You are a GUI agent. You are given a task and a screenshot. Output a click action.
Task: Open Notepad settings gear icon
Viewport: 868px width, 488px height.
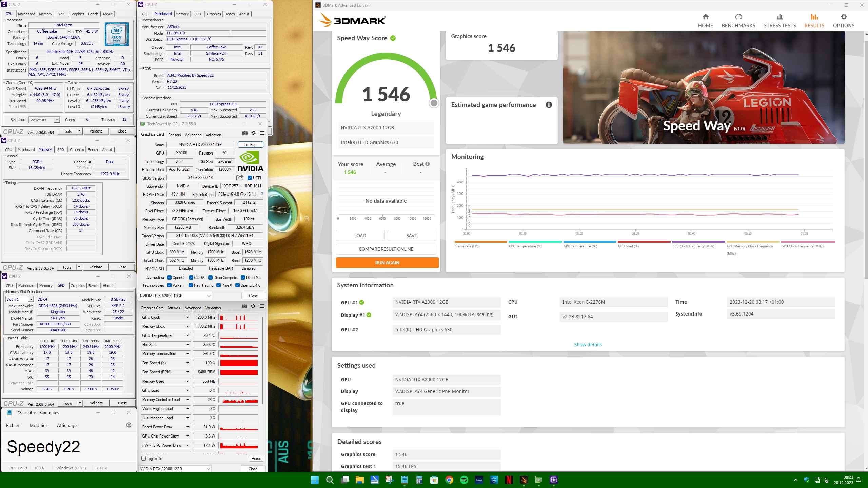coord(129,425)
